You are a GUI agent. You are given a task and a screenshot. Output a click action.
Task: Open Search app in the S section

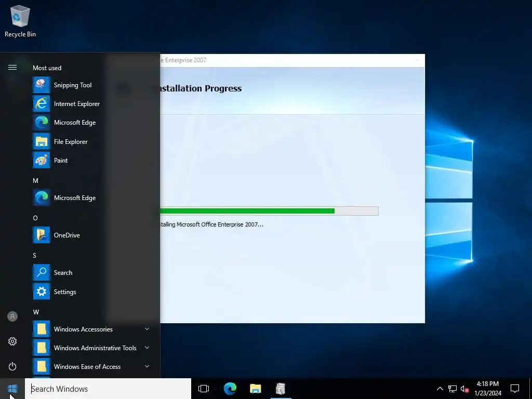click(x=91, y=273)
